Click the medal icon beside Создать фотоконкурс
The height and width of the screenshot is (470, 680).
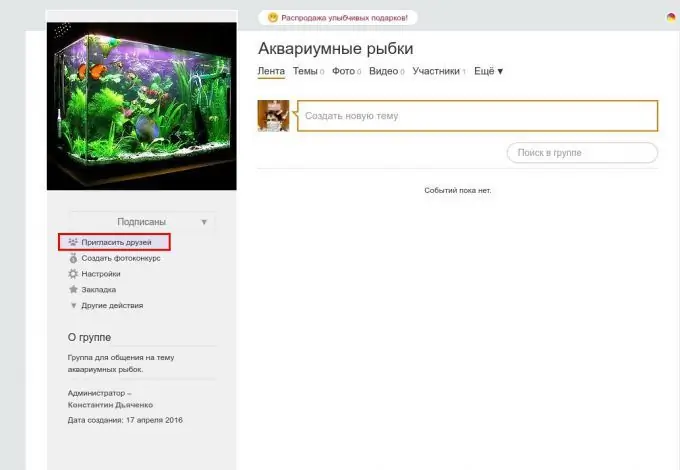click(72, 258)
